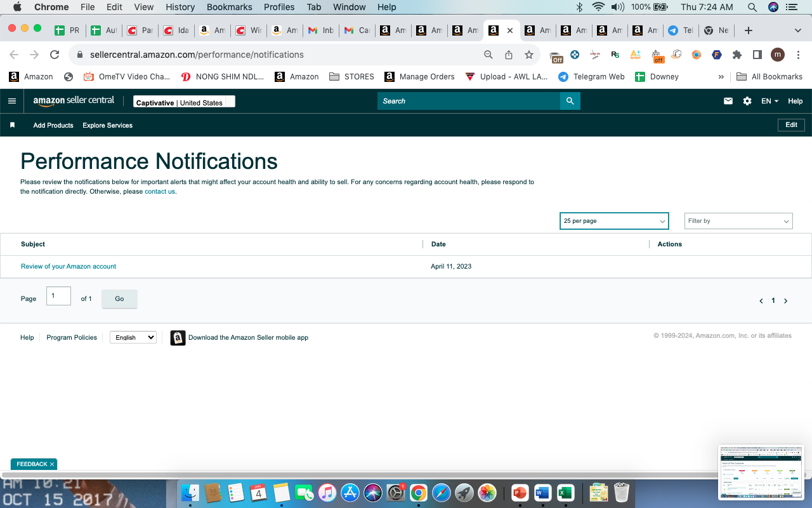
Task: Open the Bookmarks menu in the menu bar
Action: coord(230,7)
